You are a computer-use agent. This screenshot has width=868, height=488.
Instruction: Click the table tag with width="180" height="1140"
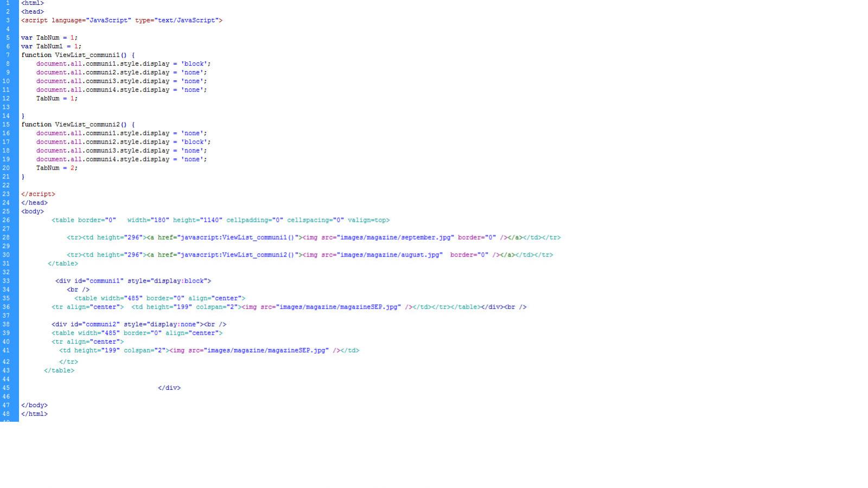(221, 220)
